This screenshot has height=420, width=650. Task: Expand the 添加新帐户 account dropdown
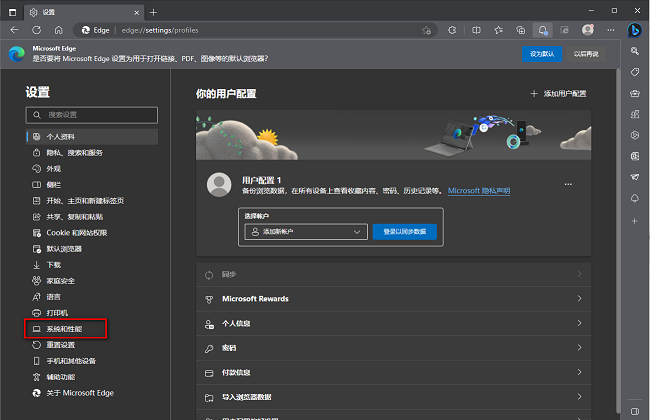tap(306, 232)
